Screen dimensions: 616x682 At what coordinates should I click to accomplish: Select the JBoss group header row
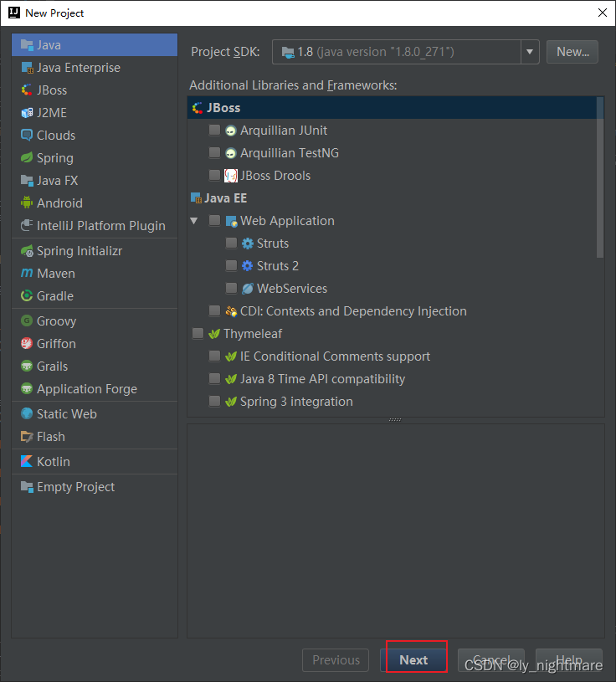click(x=393, y=108)
